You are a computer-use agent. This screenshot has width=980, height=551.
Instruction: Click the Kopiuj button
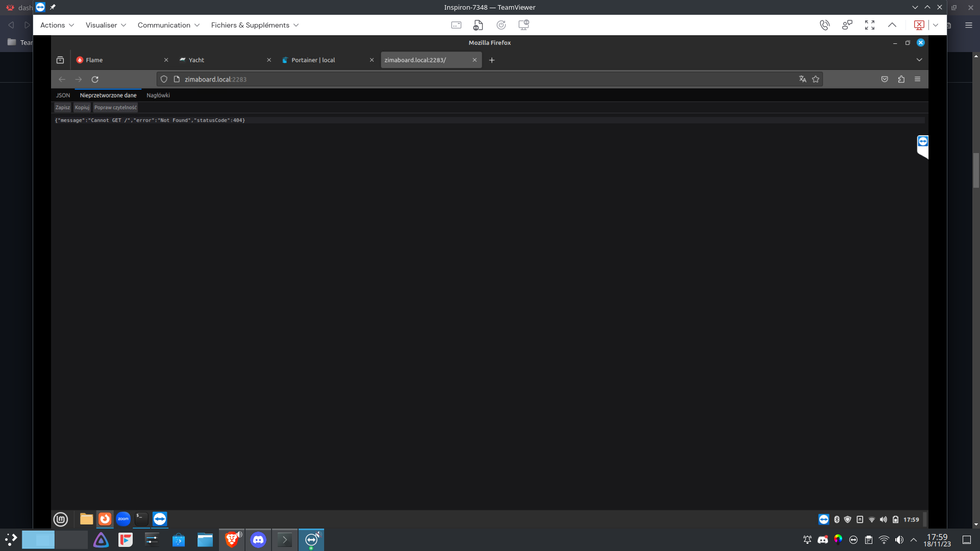[82, 108]
